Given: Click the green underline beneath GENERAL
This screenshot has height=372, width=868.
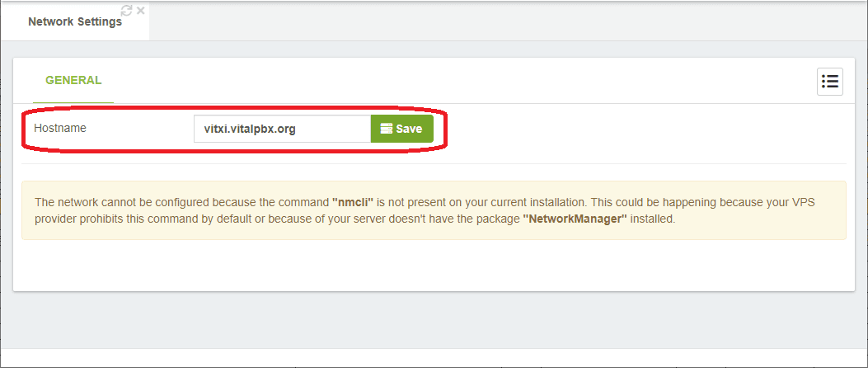Looking at the screenshot, I should pyautogui.click(x=73, y=103).
